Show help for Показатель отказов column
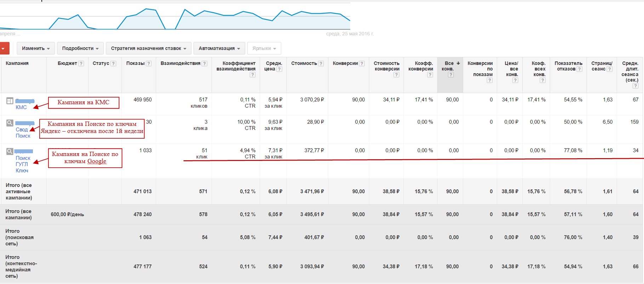The width and height of the screenshot is (644, 284). (x=579, y=69)
